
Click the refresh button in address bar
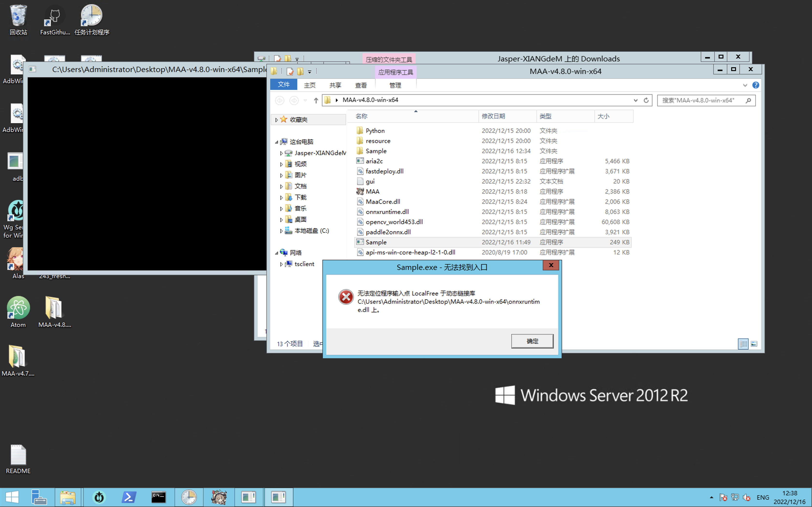(646, 100)
